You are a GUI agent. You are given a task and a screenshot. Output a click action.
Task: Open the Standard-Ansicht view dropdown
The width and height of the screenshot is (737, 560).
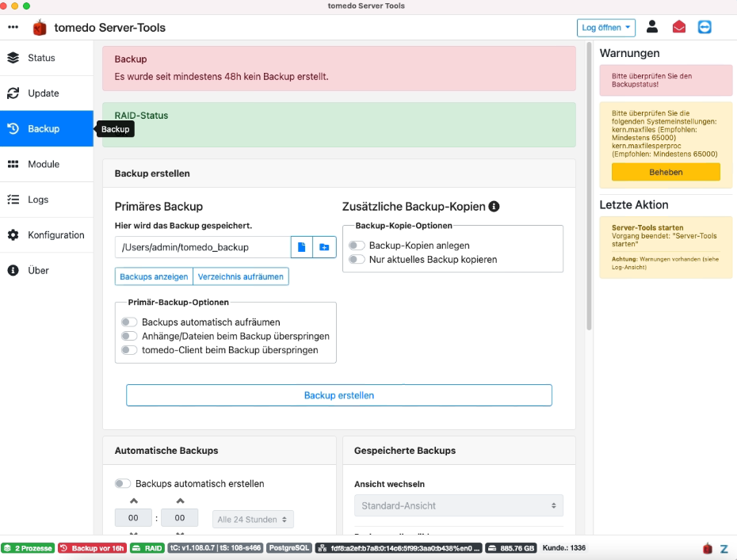458,506
